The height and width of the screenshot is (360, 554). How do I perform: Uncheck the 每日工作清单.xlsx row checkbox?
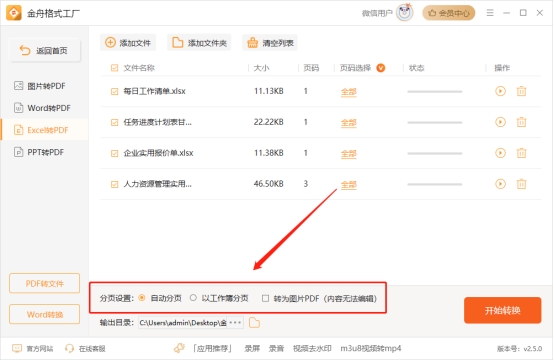[114, 92]
